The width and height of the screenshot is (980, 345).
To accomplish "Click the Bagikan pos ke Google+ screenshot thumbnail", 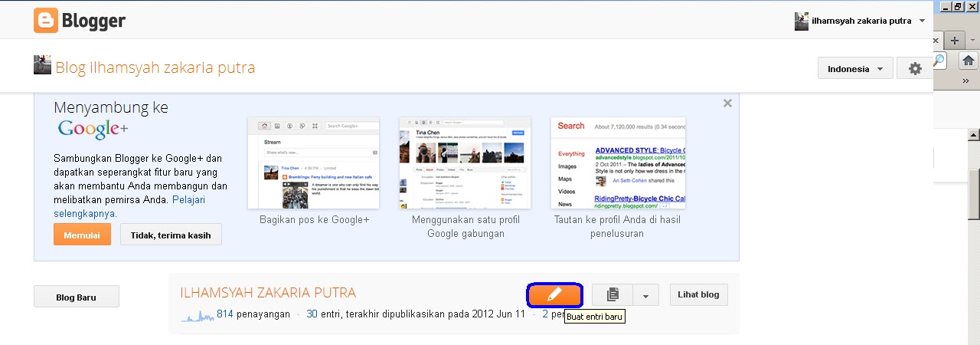I will coord(313,163).
